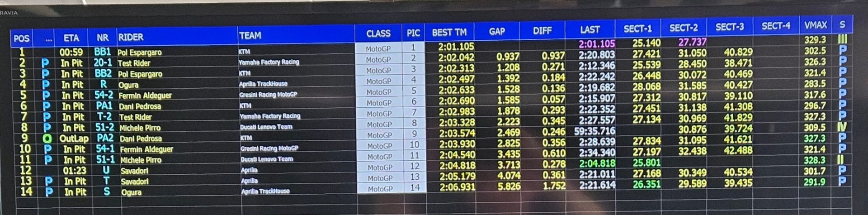Click the ellipsis column header
Image resolution: width=868 pixels, height=215 pixels.
pos(49,39)
